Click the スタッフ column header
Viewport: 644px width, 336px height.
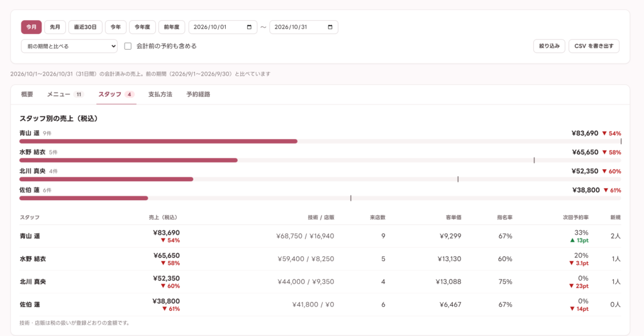tap(30, 217)
